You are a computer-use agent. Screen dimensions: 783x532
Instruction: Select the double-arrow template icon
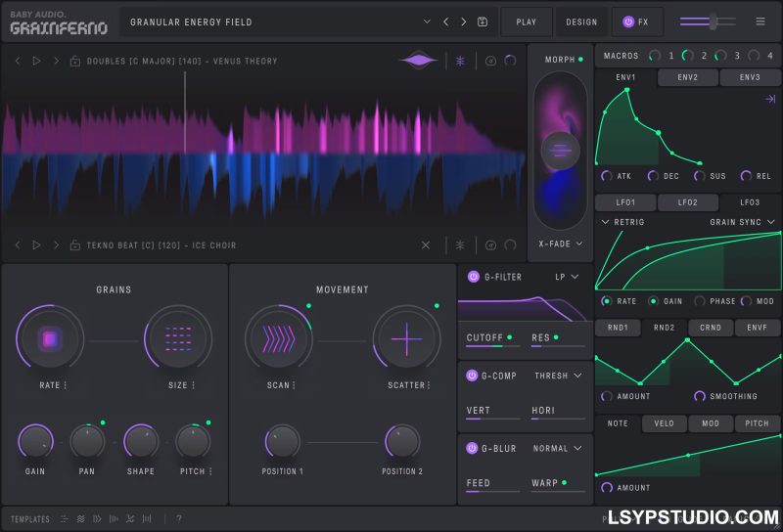97,519
